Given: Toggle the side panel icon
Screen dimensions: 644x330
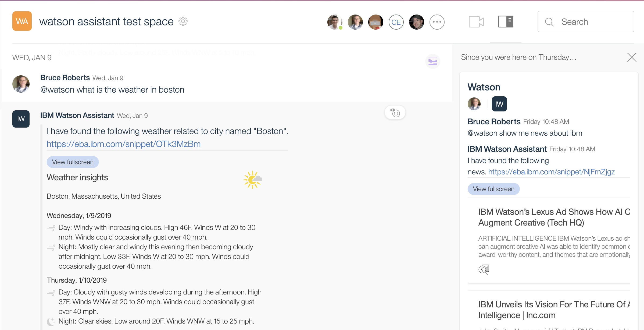Looking at the screenshot, I should pyautogui.click(x=506, y=22).
